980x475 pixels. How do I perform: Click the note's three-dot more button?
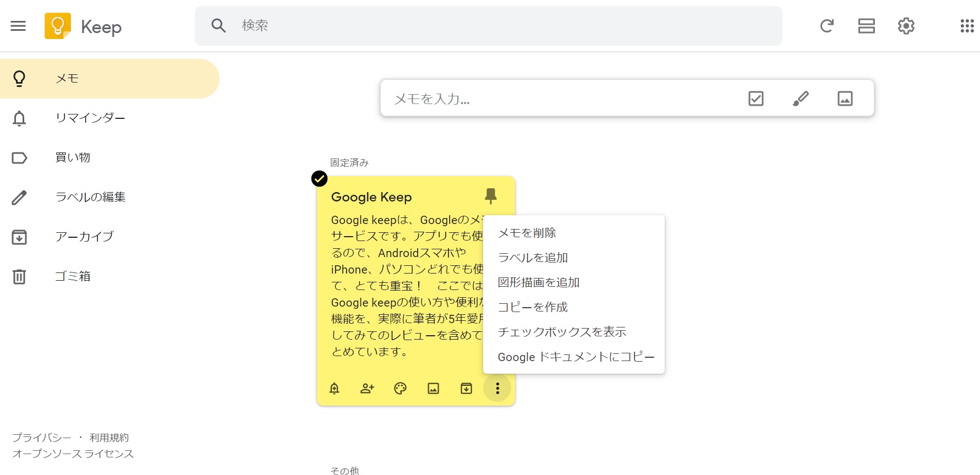coord(497,389)
